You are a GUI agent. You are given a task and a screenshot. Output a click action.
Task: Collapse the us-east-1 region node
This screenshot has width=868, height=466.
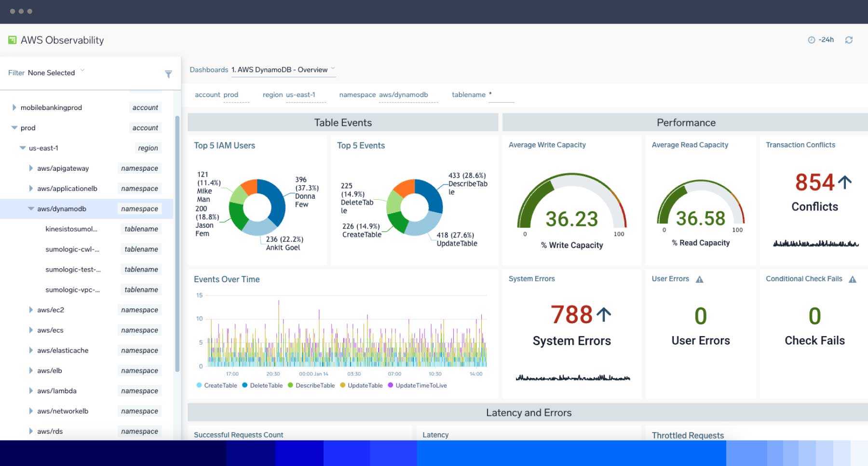click(23, 148)
